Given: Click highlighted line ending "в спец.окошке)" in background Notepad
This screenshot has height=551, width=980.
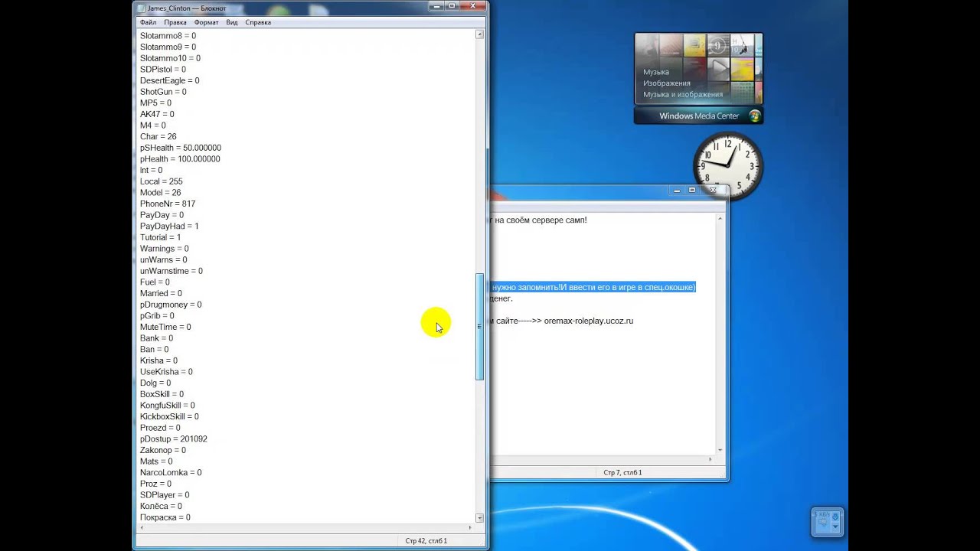Looking at the screenshot, I should (x=593, y=287).
